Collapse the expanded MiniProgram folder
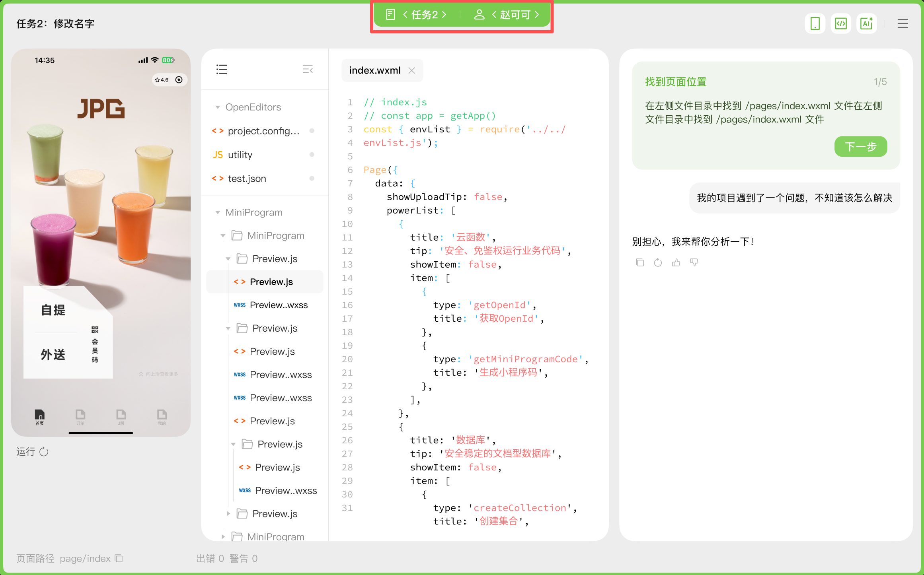Image resolution: width=924 pixels, height=575 pixels. (223, 236)
